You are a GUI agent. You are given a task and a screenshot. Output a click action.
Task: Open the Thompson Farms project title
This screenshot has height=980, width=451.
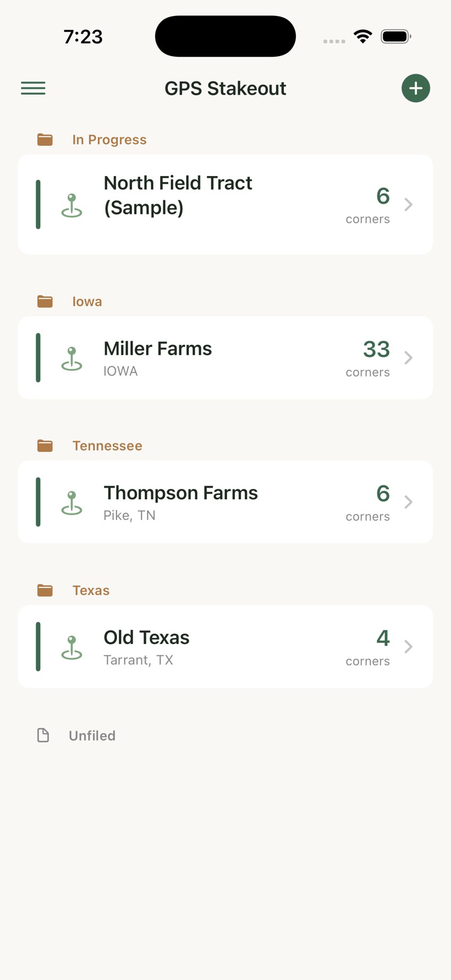tap(180, 493)
